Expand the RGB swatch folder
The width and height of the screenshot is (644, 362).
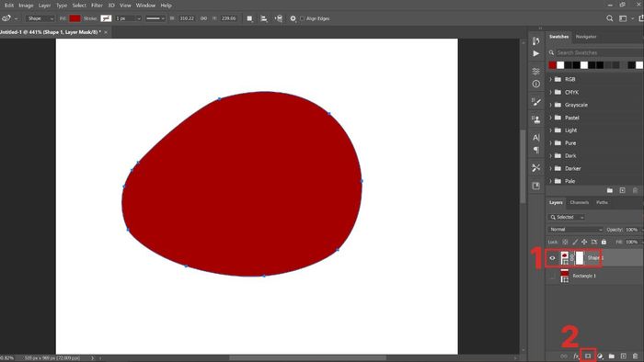551,79
